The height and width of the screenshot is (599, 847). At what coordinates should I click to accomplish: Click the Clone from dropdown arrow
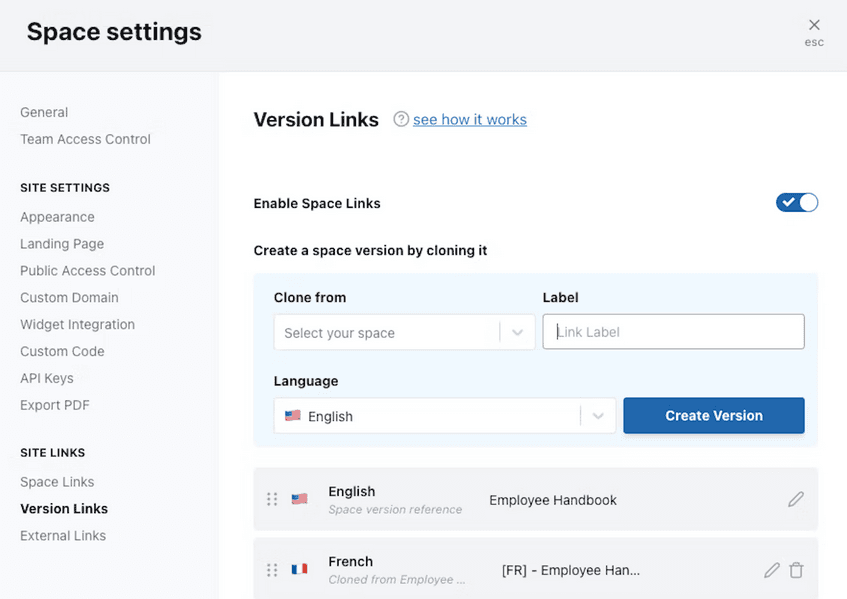point(517,333)
